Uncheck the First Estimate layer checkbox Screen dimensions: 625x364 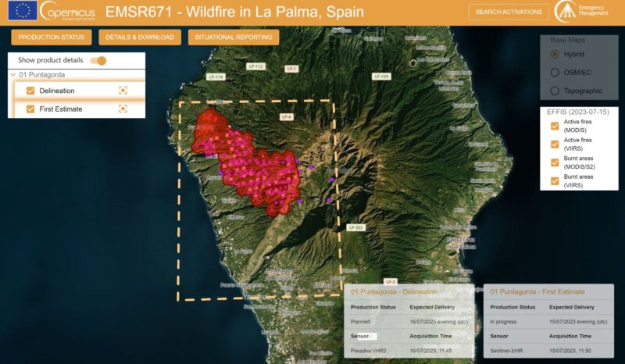point(30,109)
